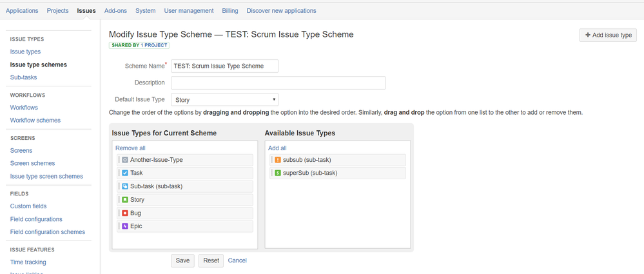
Task: Grab the drag handle of Another-Issue-Type row
Action: click(119, 160)
